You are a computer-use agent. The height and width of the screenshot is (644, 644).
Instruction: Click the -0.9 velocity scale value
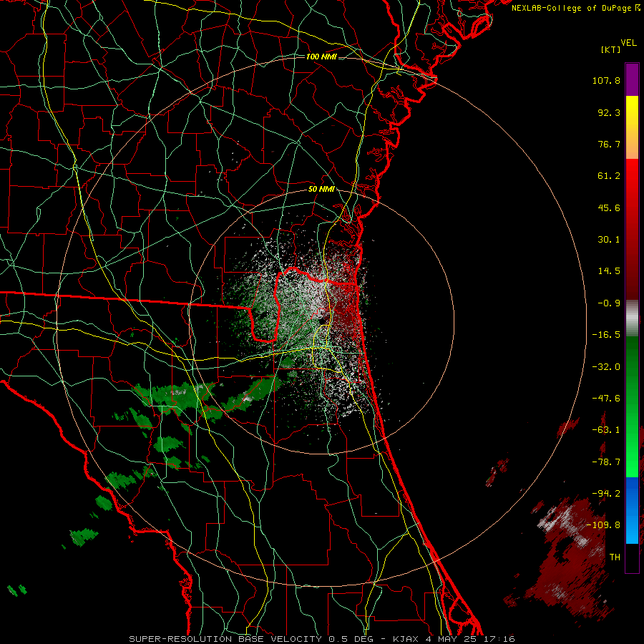tap(609, 303)
